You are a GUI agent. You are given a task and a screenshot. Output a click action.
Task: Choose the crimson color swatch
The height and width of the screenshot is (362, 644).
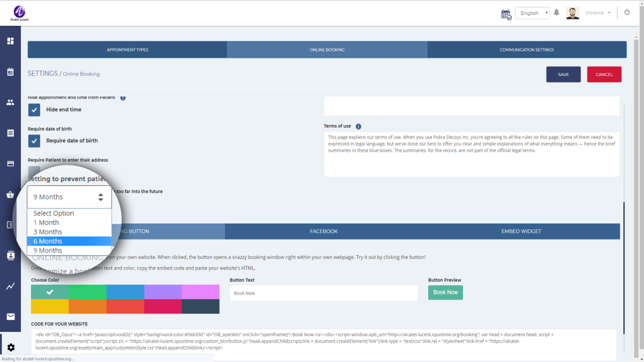point(163,307)
